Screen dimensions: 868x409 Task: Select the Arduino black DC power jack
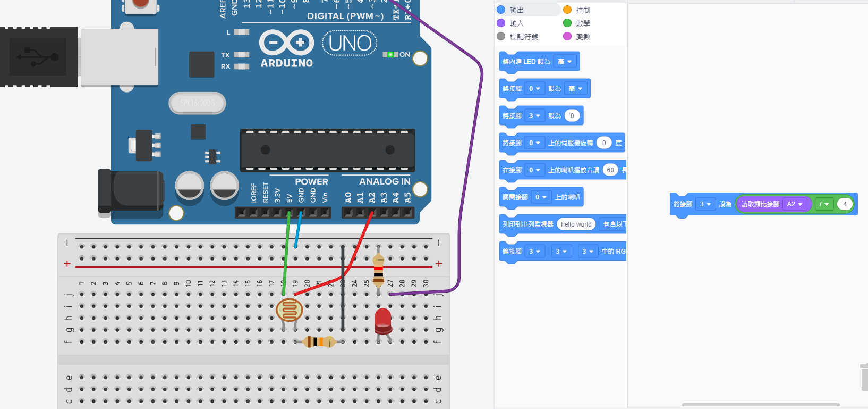coord(131,192)
